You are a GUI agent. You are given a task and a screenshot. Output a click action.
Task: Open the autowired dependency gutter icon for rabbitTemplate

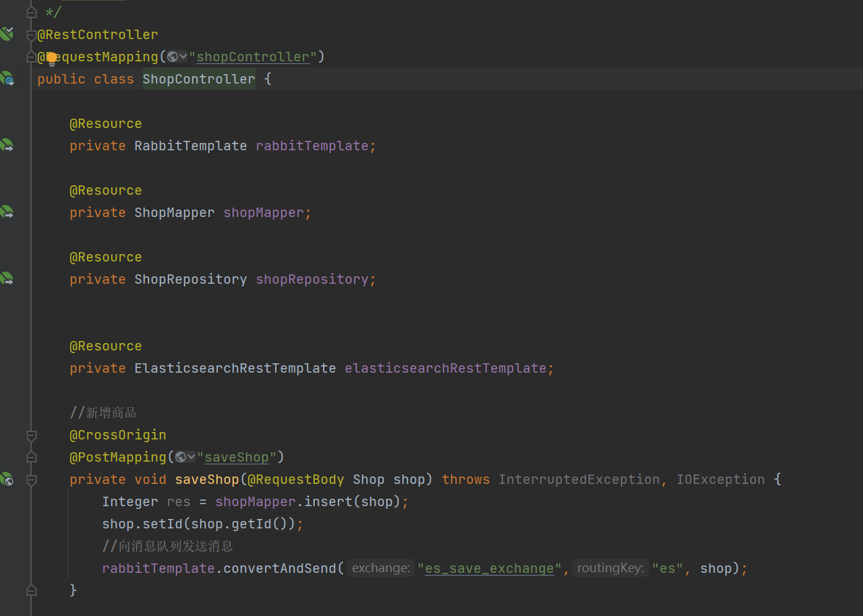click(7, 145)
